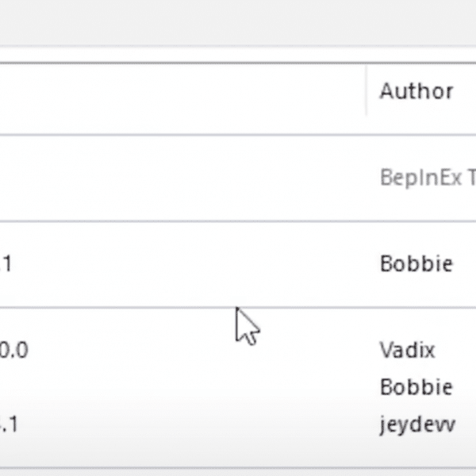The width and height of the screenshot is (476, 476).
Task: Click the version cell reading 0.0
Action: tap(14, 350)
